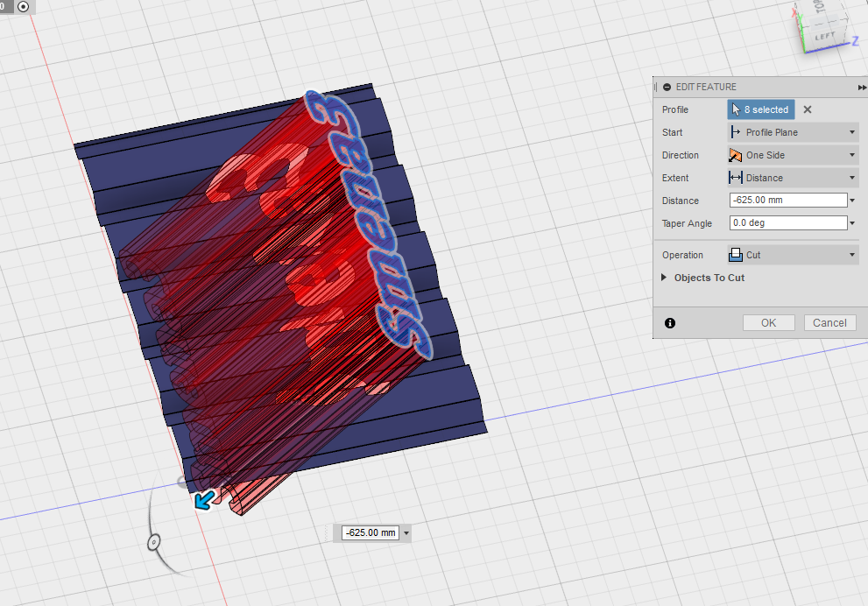Click the ViewCube LEFT face
Viewport: 868px width, 606px height.
click(x=824, y=37)
